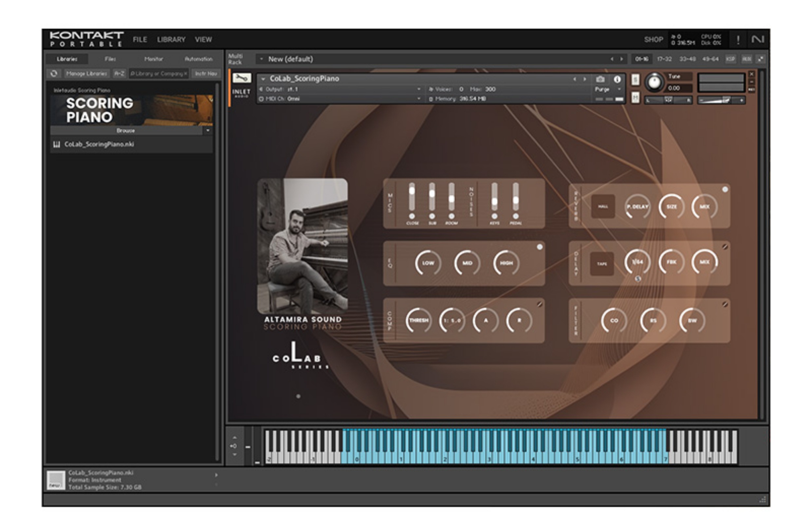This screenshot has height=528, width=812.
Task: Toggle the KEYS noise on/off button
Action: coord(494,216)
